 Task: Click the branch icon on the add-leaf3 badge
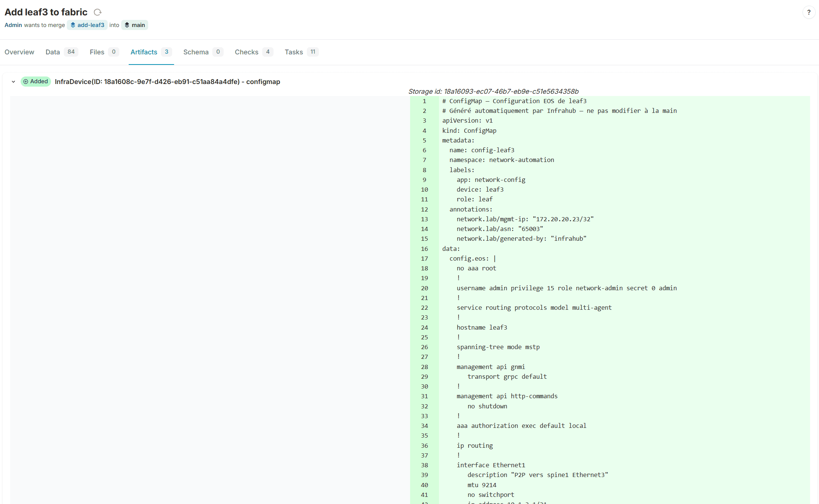click(73, 25)
